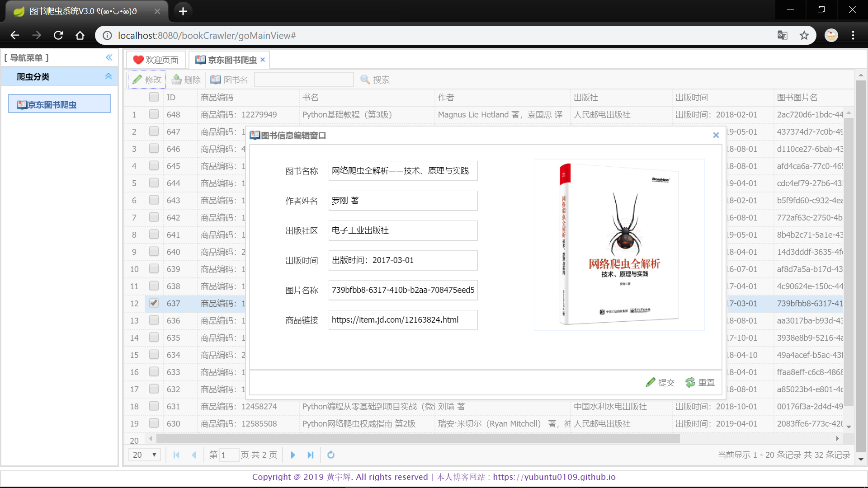868x488 pixels.
Task: Check the checkbox for row ID 648
Action: pyautogui.click(x=154, y=114)
